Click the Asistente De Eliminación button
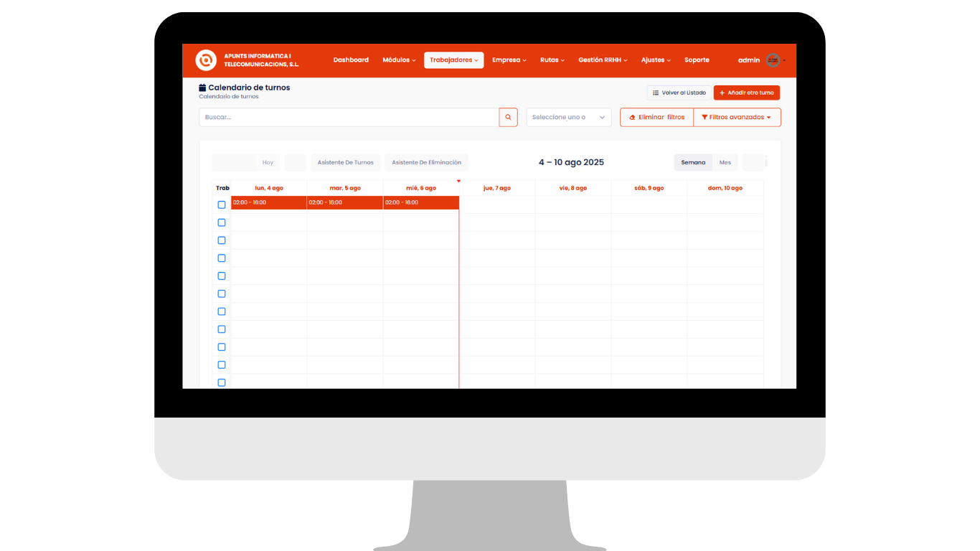 click(x=426, y=163)
